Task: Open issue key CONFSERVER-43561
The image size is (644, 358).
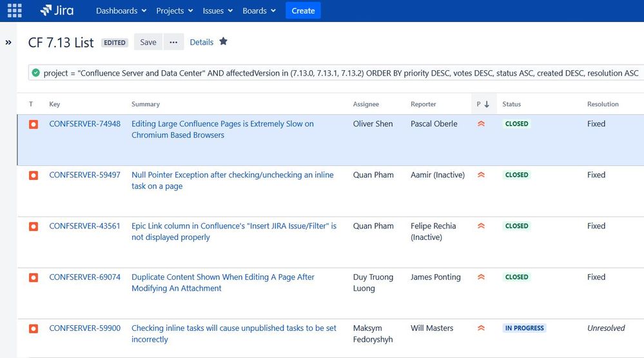Action: pyautogui.click(x=84, y=226)
